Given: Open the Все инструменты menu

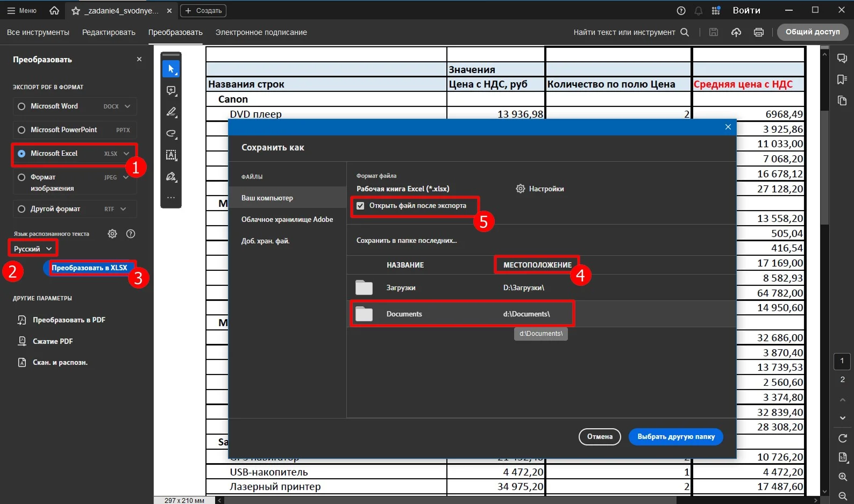Looking at the screenshot, I should click(x=38, y=32).
